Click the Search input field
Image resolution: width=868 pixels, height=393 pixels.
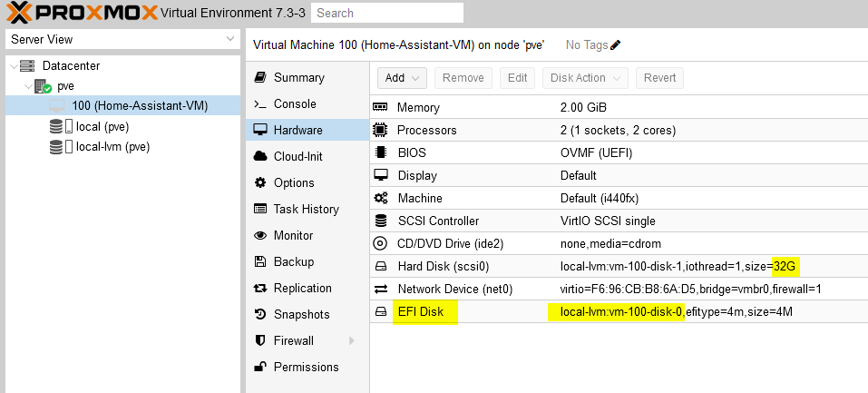pyautogui.click(x=386, y=14)
